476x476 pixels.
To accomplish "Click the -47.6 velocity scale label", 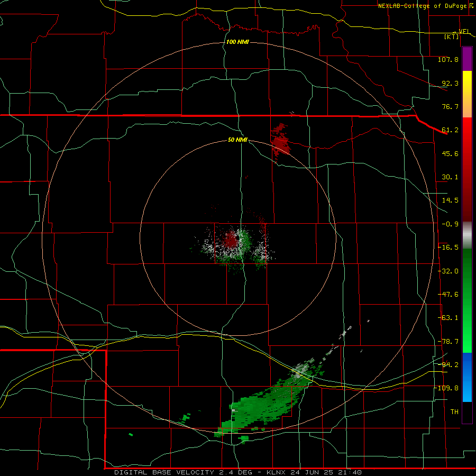I will tap(448, 295).
